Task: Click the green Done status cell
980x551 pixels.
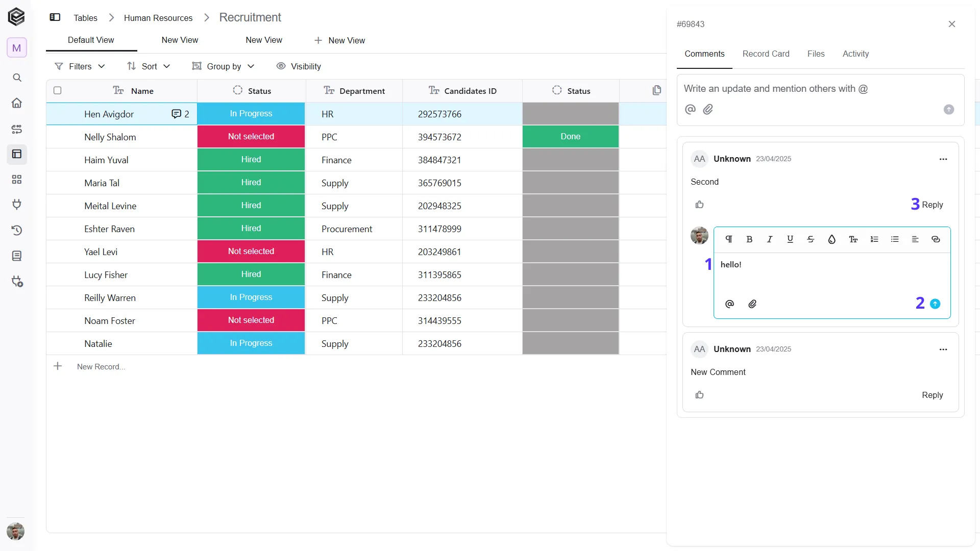Action: (570, 137)
